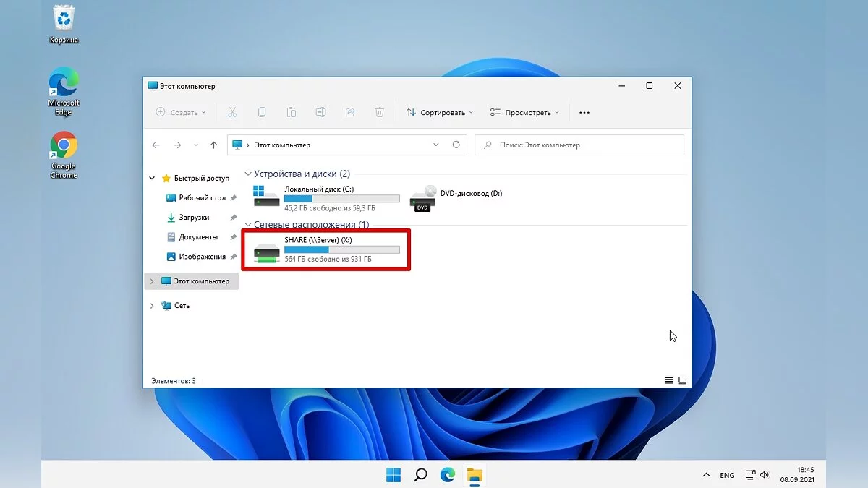Viewport: 868px width, 488px height.
Task: Click the Copy icon in toolbar
Action: (x=262, y=112)
